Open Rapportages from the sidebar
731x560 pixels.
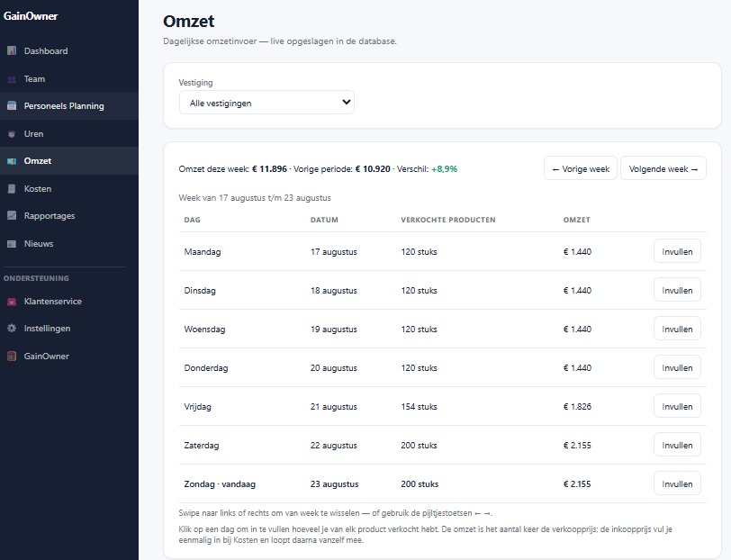[69, 216]
